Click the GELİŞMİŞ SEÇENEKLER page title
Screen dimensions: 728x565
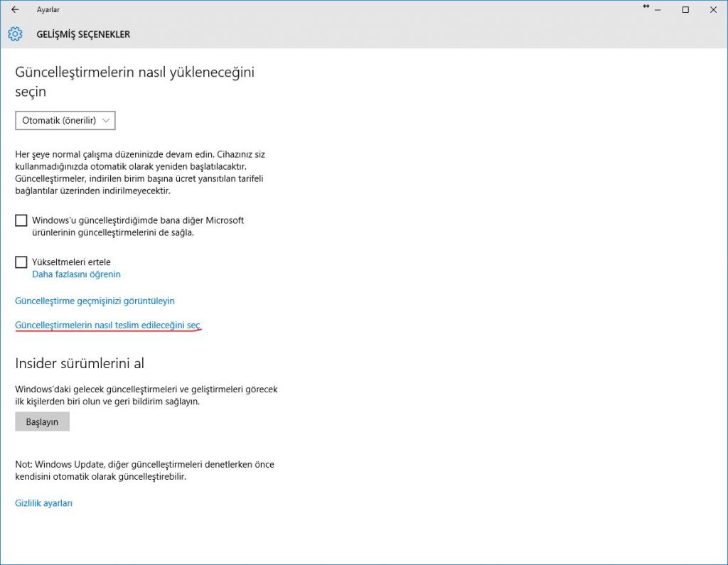coord(83,34)
